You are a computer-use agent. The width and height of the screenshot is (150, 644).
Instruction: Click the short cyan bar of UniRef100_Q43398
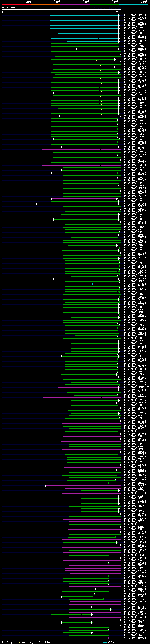click(x=76, y=284)
